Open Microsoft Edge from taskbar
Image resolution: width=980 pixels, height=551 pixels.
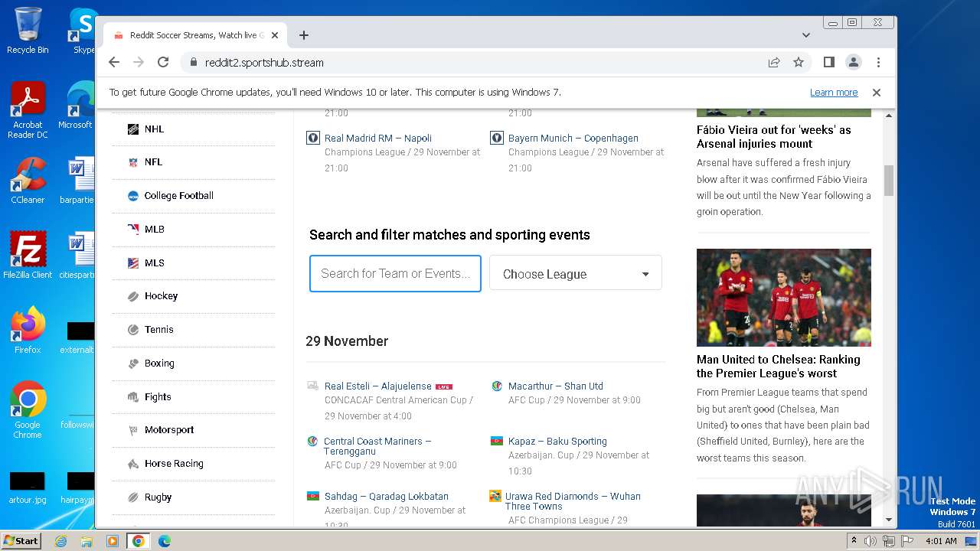pyautogui.click(x=165, y=541)
